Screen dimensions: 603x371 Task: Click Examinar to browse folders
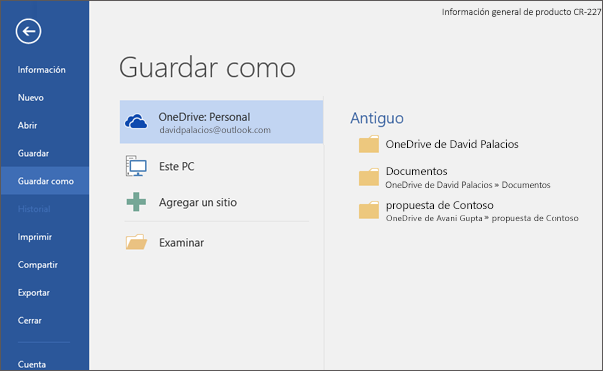point(182,243)
